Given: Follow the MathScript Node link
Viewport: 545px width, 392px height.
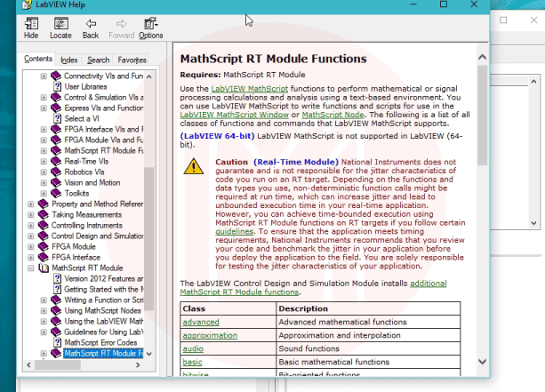Looking at the screenshot, I should pos(333,115).
